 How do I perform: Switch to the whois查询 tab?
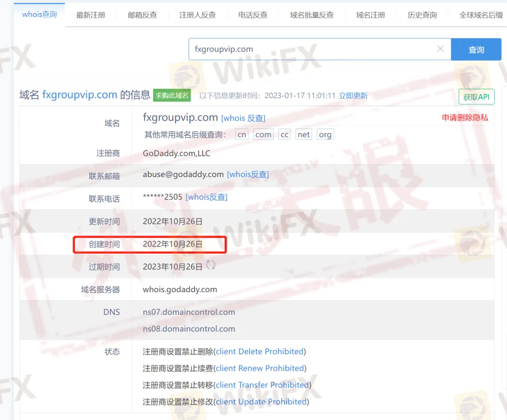(39, 15)
